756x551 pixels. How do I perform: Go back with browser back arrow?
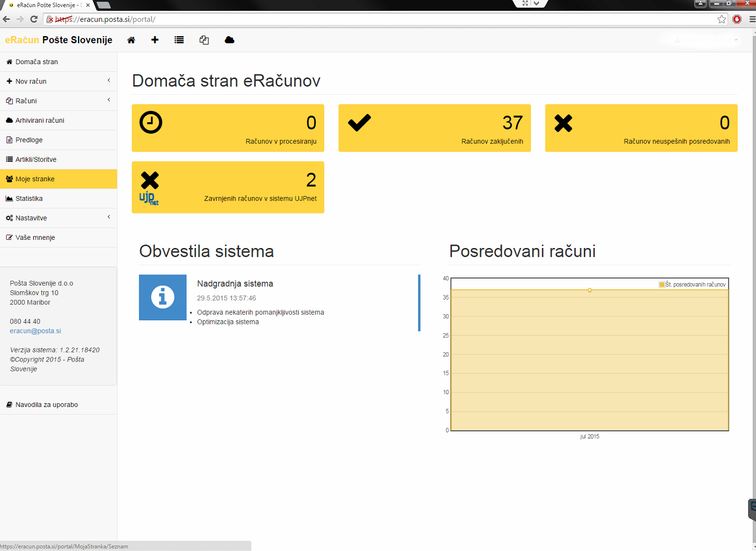click(x=7, y=19)
